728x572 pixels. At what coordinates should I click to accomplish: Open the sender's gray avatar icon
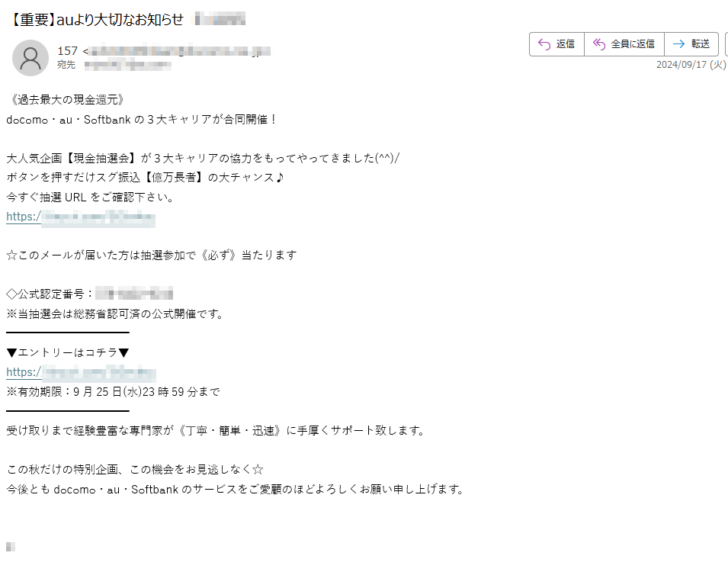tap(30, 58)
